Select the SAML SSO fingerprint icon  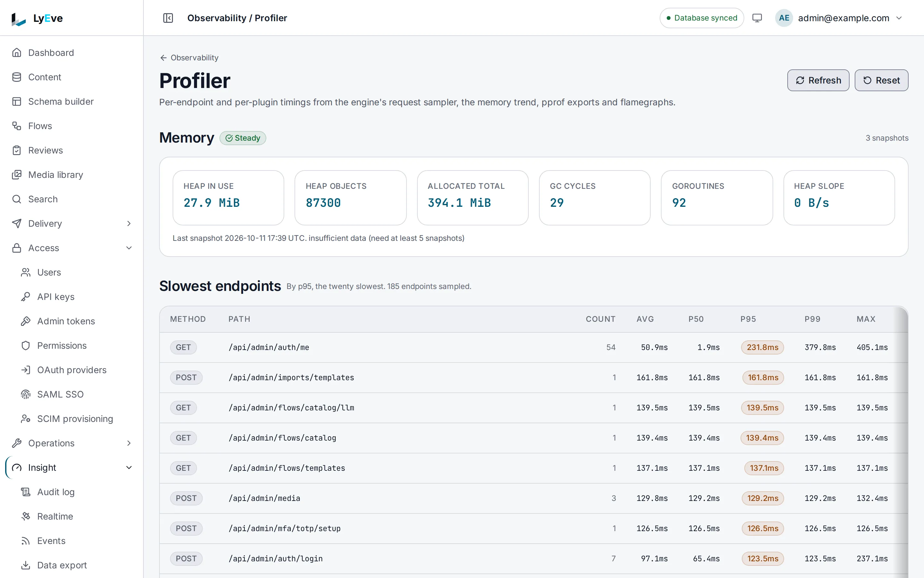pos(26,395)
